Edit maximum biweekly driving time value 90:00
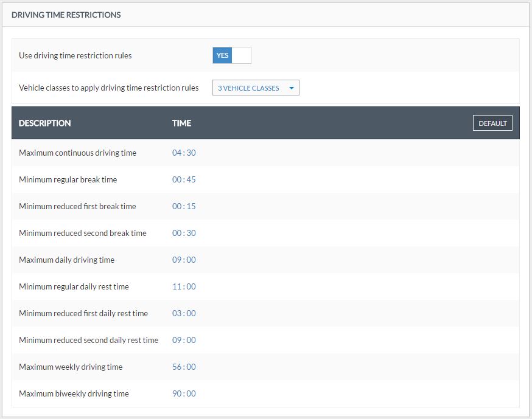The width and height of the screenshot is (532, 419). 184,394
